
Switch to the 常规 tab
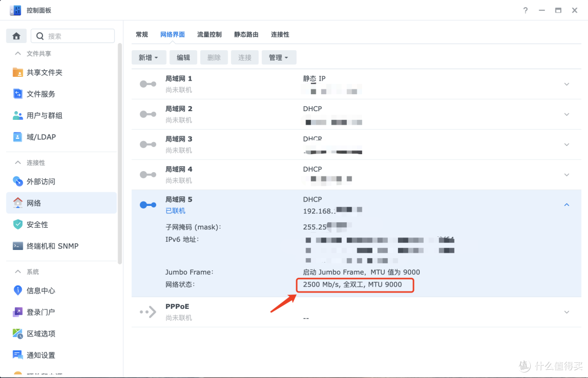point(142,34)
